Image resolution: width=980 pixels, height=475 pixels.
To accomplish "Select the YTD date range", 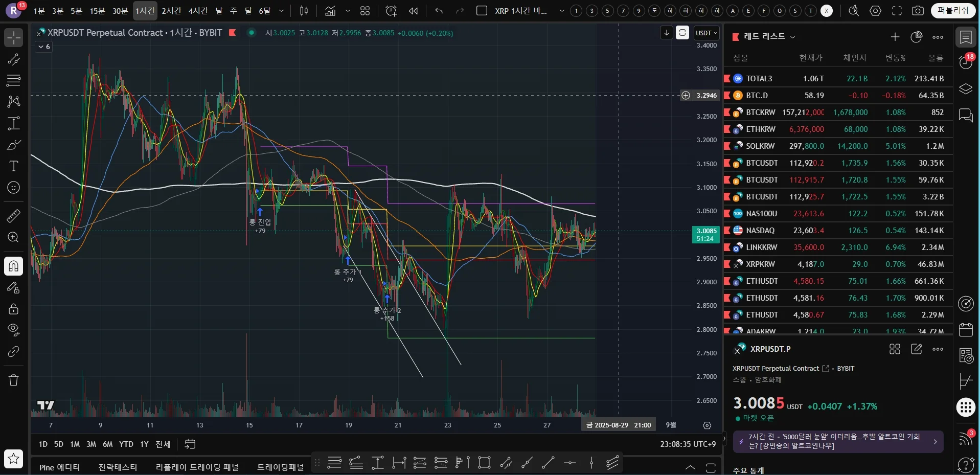I will pos(126,444).
